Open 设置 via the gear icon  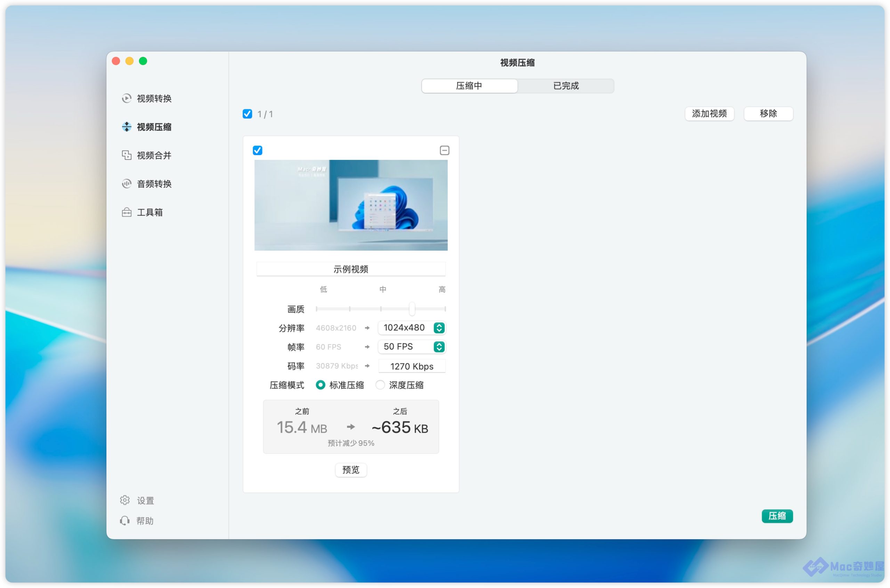(x=125, y=500)
